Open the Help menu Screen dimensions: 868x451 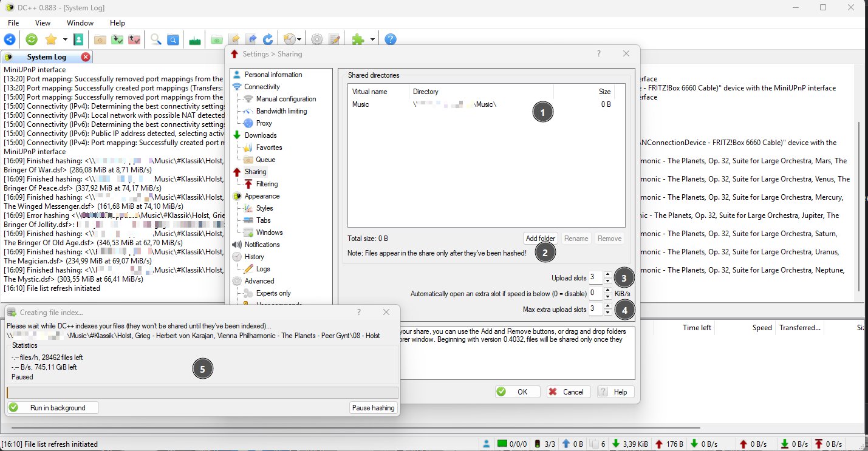(x=117, y=23)
